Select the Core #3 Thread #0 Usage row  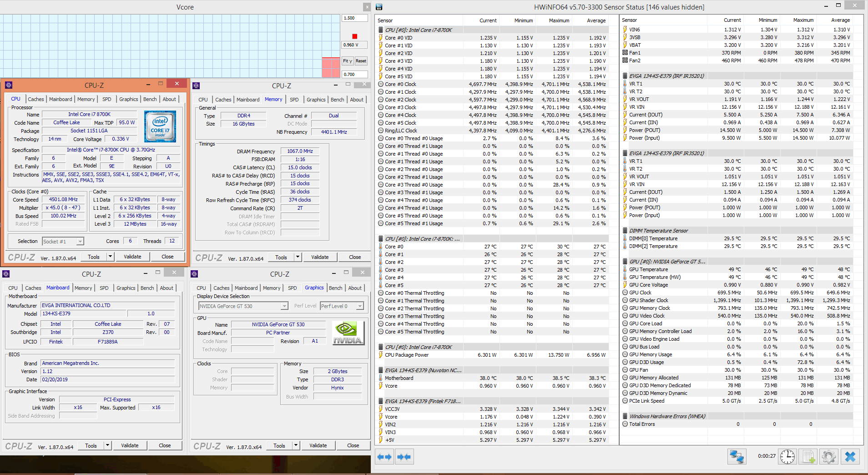click(493, 185)
